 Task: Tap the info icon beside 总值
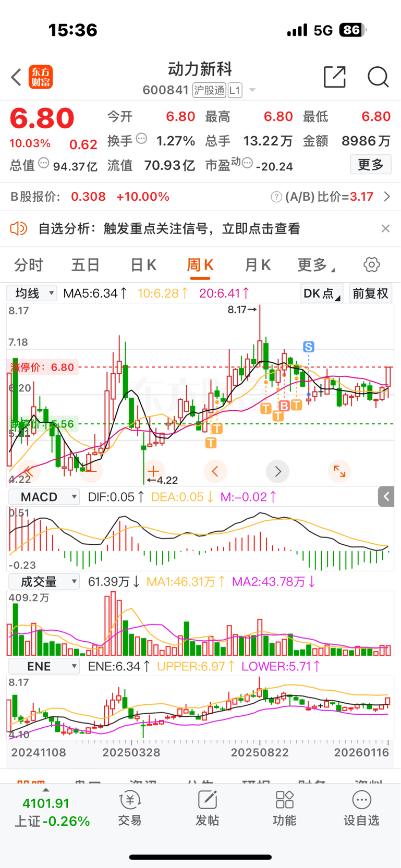(x=44, y=163)
